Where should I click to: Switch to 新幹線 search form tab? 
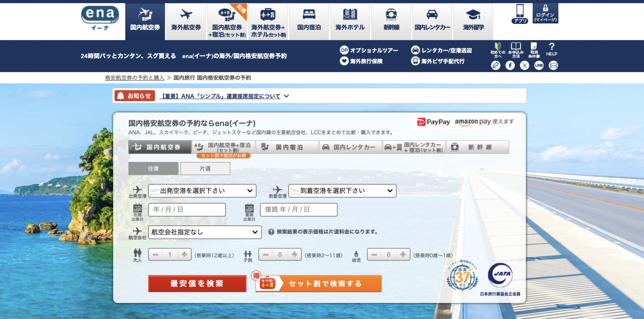click(478, 147)
